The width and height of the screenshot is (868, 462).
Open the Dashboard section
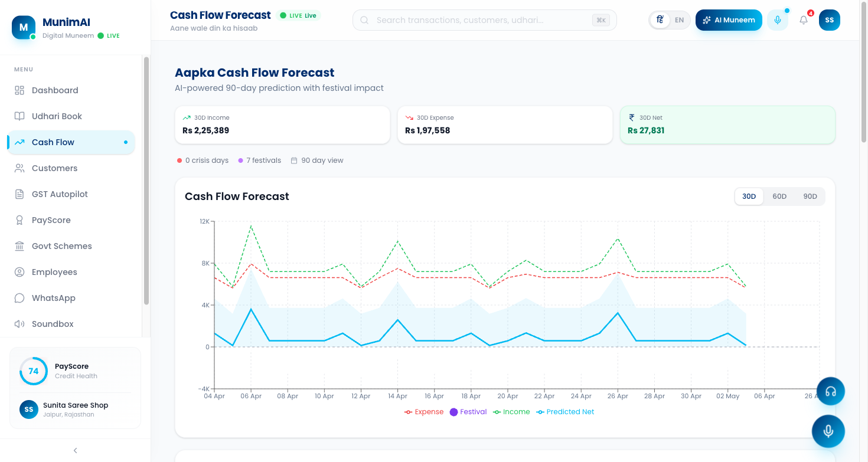pyautogui.click(x=55, y=90)
